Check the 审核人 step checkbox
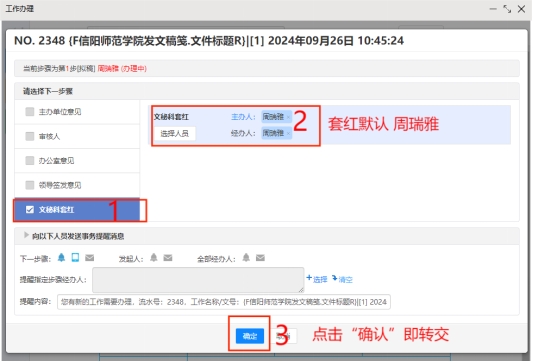This screenshot has width=533, height=362. click(30, 136)
